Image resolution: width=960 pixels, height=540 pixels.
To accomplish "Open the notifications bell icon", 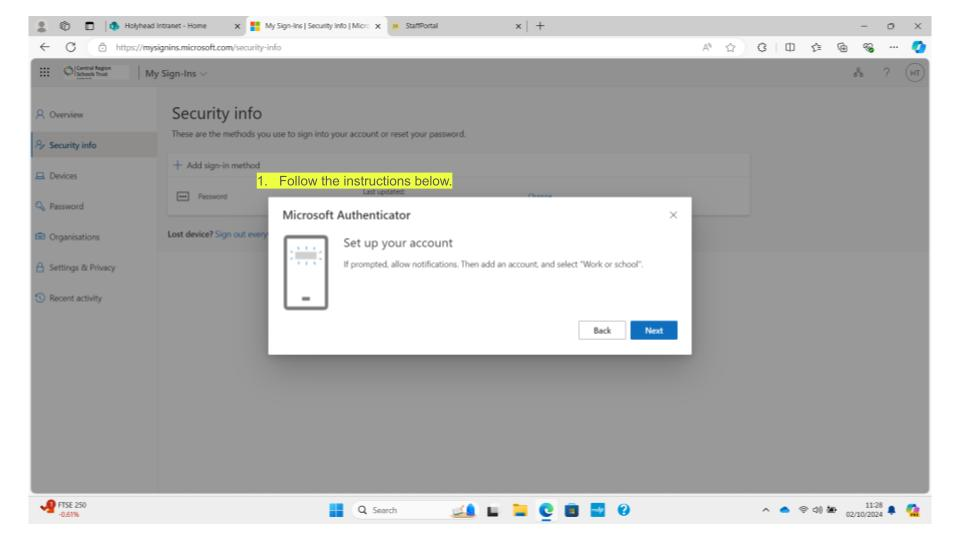I will [x=891, y=510].
